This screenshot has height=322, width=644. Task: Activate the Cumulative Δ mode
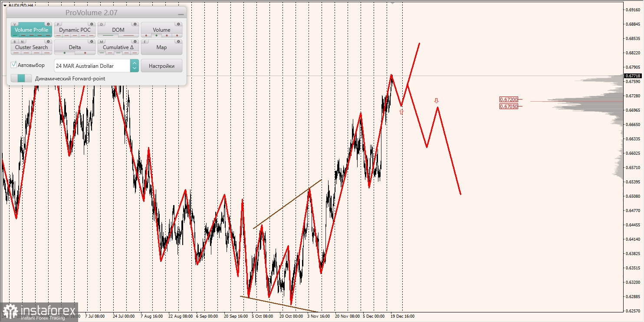118,47
